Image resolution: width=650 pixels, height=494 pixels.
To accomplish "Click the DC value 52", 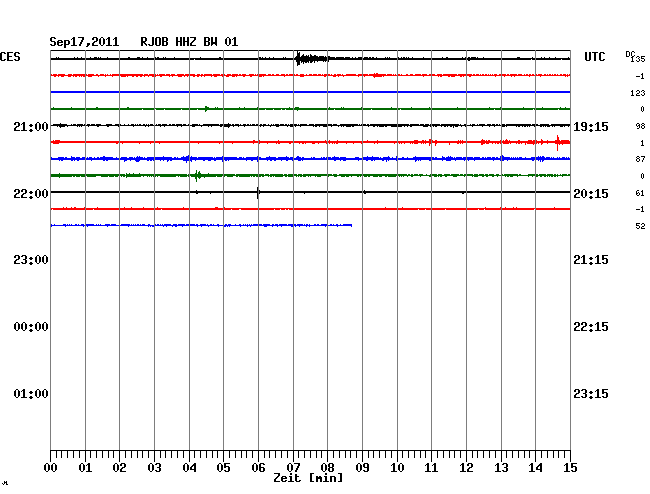I will [x=640, y=226].
